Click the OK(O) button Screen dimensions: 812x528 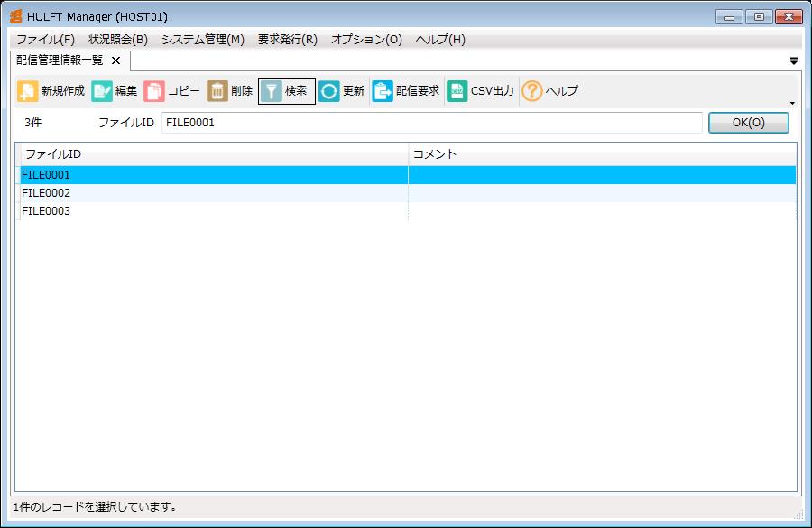tap(748, 123)
